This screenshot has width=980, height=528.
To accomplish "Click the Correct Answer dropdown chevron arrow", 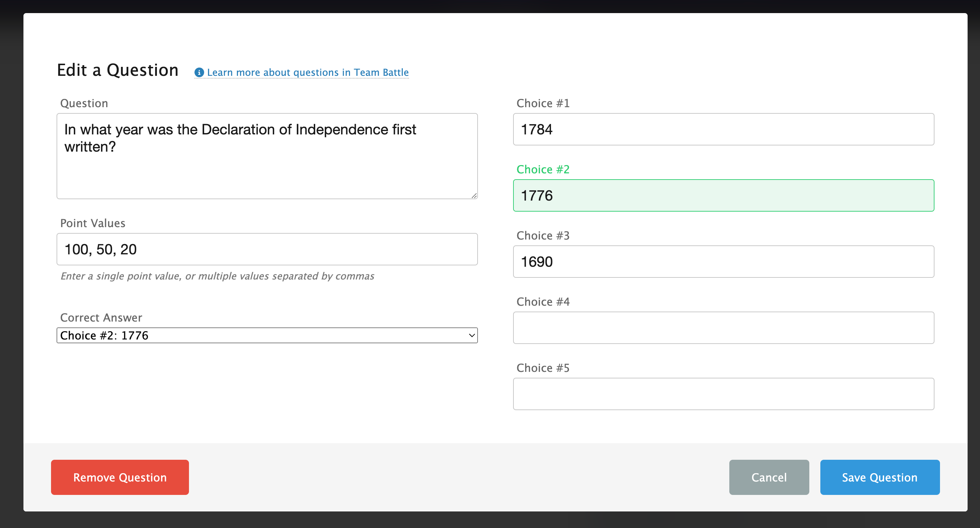I will 471,335.
